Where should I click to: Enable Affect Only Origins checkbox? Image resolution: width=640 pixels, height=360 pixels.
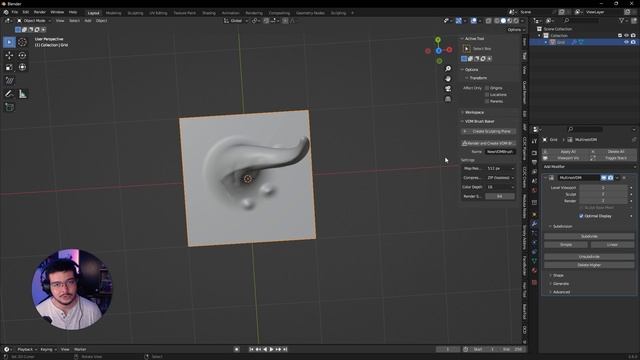coord(487,88)
